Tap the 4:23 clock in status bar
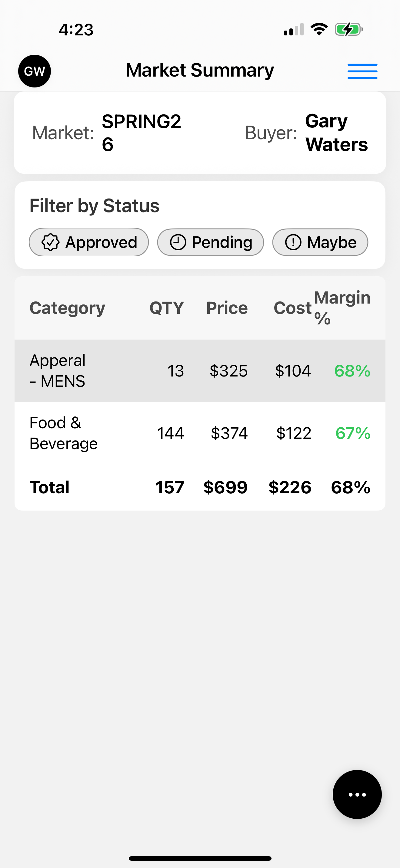This screenshot has width=400, height=868. point(76,30)
